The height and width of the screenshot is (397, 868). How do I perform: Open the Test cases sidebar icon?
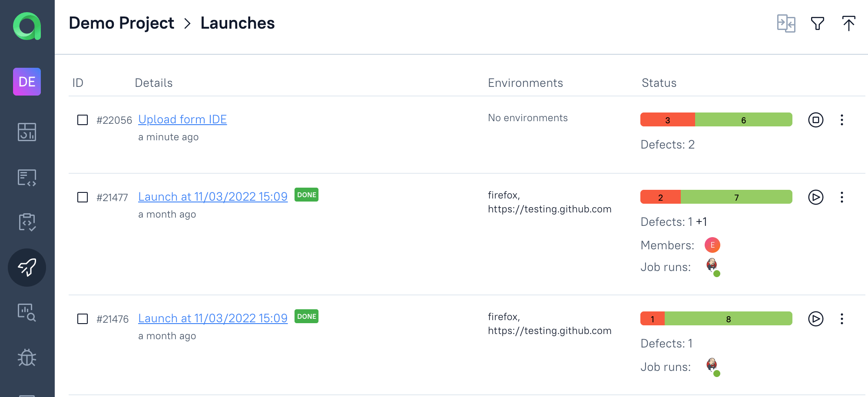(27, 178)
